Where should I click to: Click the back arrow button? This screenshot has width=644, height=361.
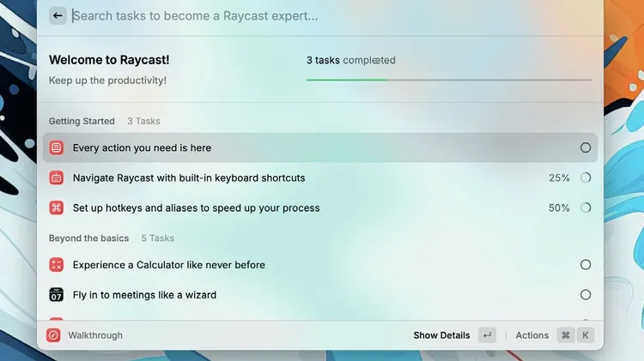pos(58,16)
